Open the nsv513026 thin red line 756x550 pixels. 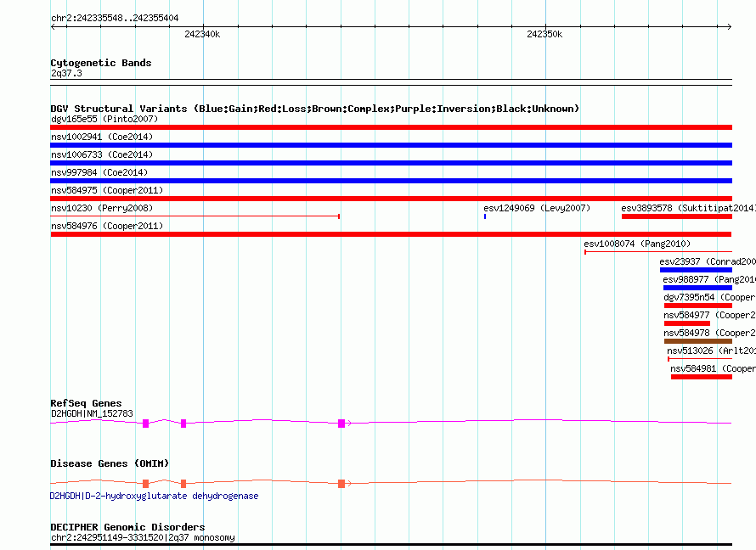(700, 359)
